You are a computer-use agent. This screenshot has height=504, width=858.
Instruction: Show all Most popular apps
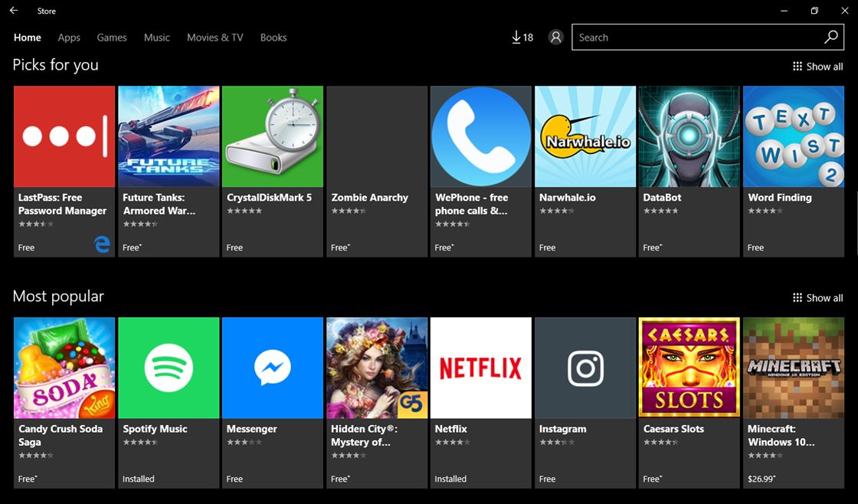click(x=824, y=298)
